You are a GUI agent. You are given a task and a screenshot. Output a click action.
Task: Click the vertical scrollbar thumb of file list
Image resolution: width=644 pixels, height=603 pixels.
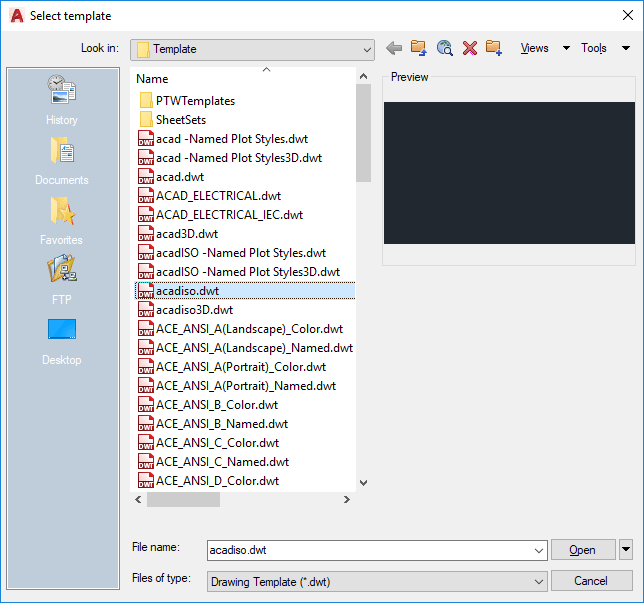point(363,133)
